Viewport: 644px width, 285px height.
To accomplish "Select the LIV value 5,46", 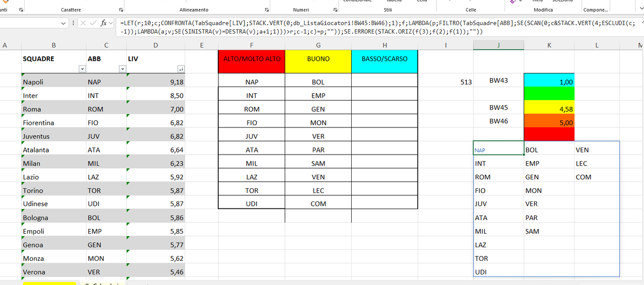I will [155, 270].
